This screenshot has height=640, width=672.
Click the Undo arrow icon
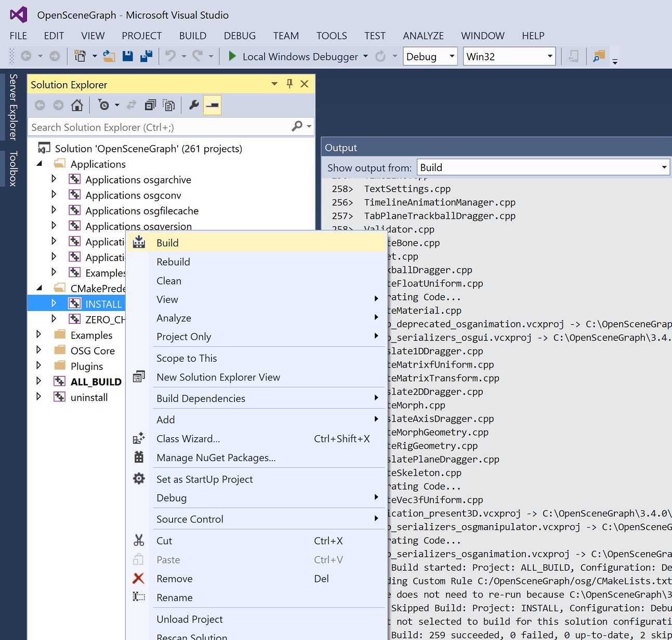170,56
